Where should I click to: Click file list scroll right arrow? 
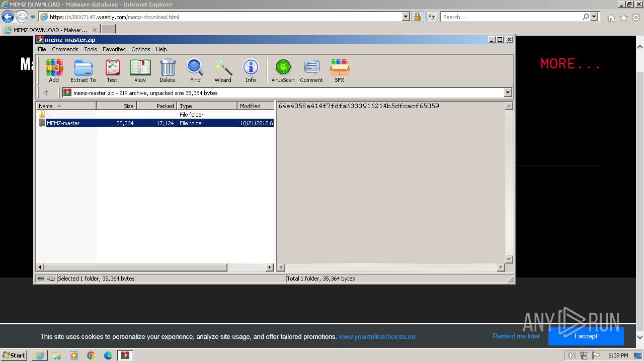click(x=270, y=267)
